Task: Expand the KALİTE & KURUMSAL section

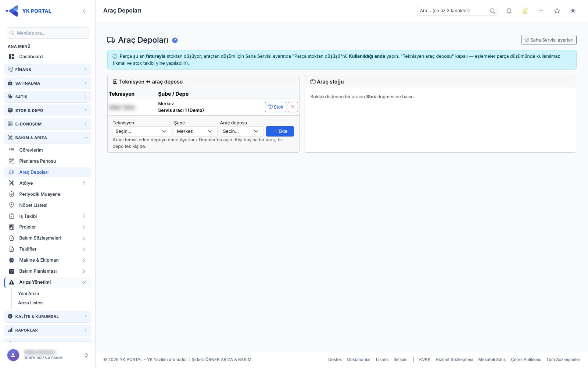Action: pos(48,316)
